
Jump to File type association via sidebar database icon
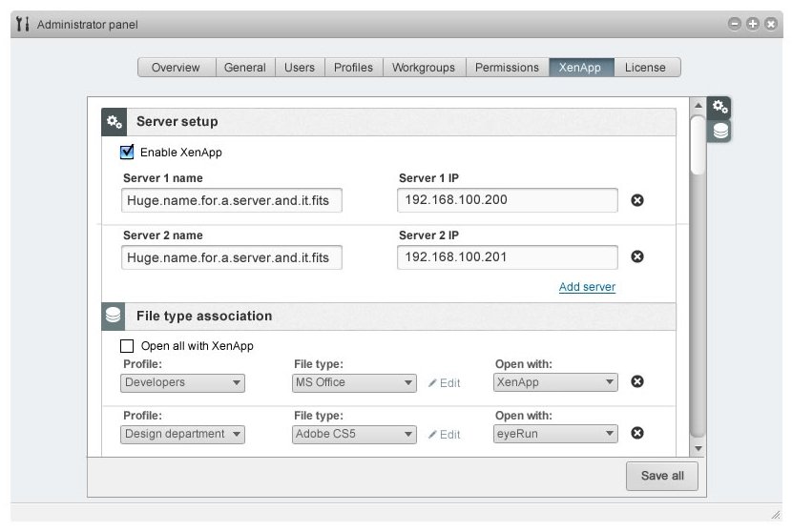tap(720, 131)
